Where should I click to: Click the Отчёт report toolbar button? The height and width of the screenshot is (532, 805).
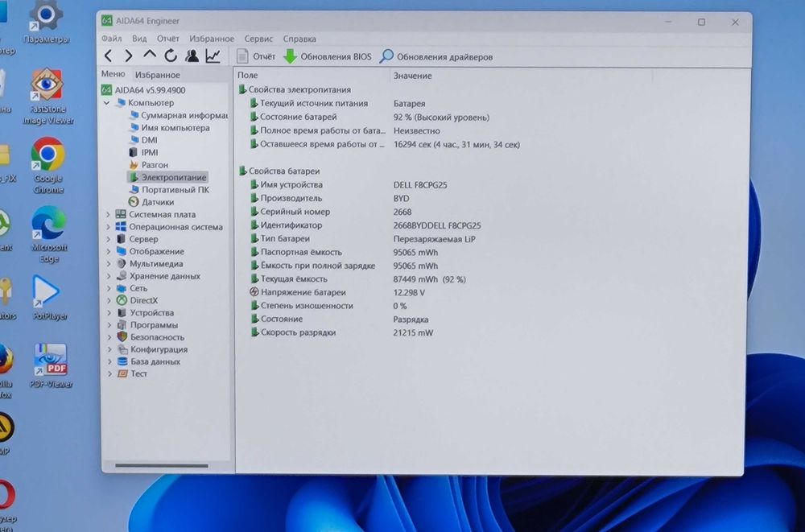pos(256,56)
